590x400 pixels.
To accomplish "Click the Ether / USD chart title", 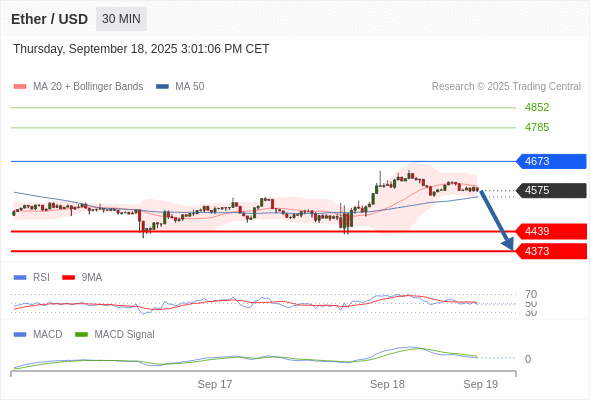I will click(49, 19).
